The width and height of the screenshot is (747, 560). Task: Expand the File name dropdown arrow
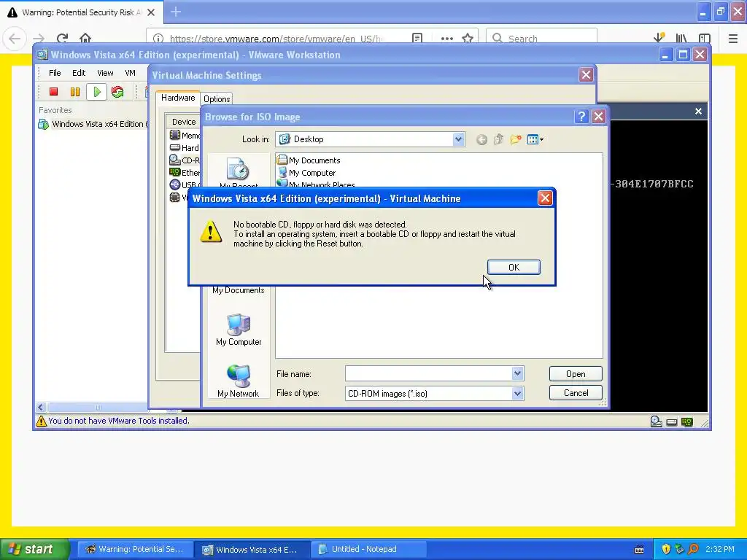click(x=518, y=374)
